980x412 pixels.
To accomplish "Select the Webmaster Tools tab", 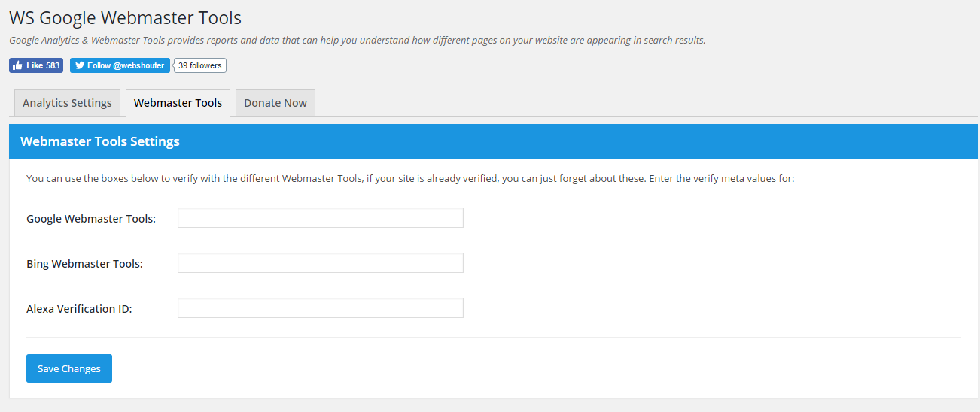I will (x=178, y=103).
